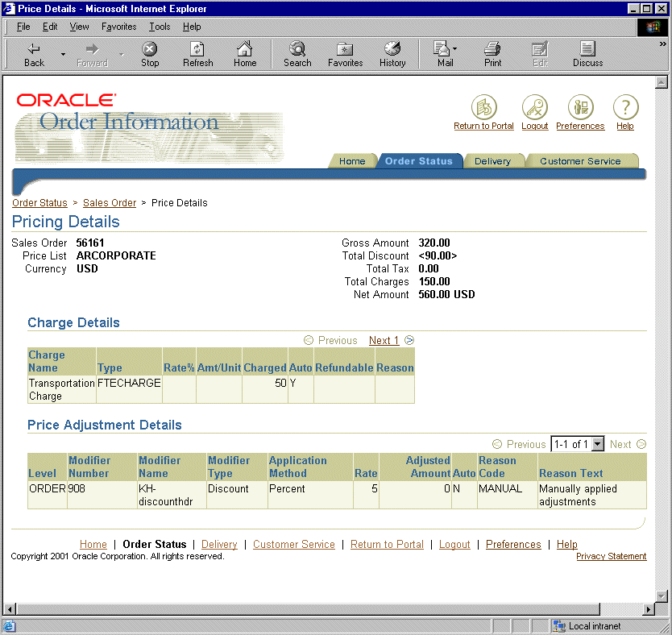Click the Return to Portal round icon
The width and height of the screenshot is (672, 635).
(484, 106)
